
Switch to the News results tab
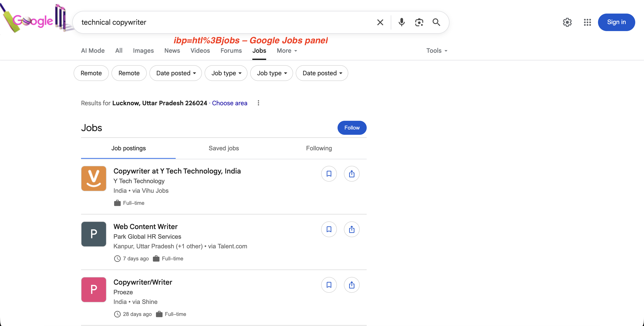pos(172,50)
